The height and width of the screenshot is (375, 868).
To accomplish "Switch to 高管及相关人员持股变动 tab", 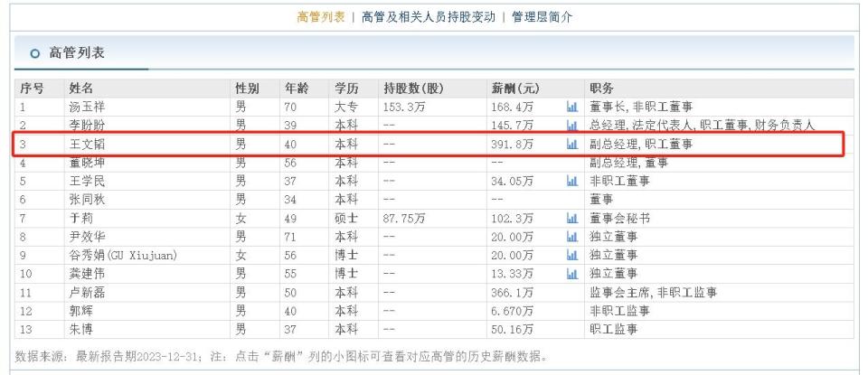I will tap(429, 17).
